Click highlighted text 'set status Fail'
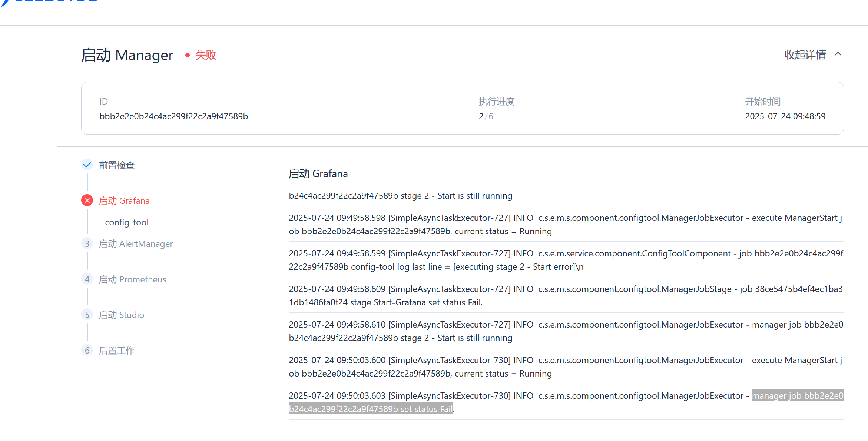 (x=426, y=409)
